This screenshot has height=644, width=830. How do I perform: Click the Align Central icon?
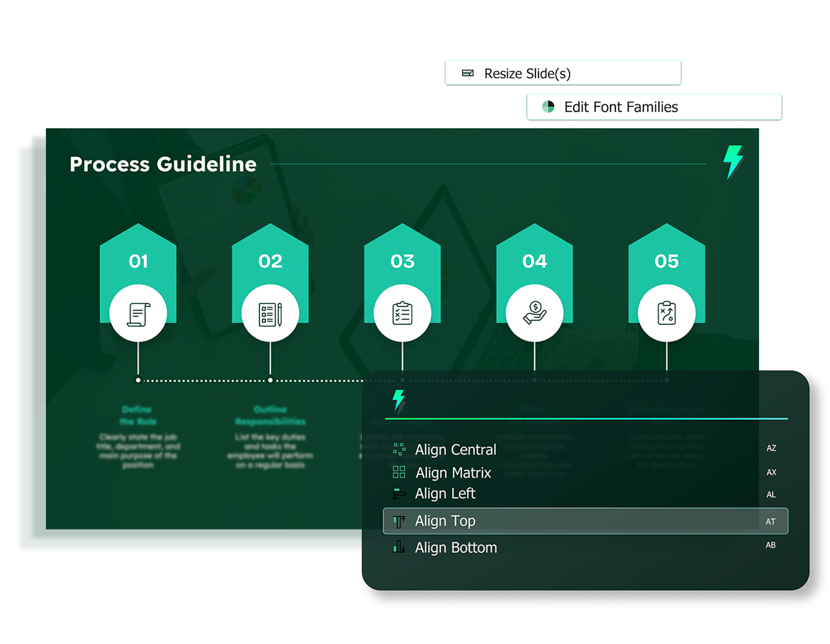click(x=399, y=449)
